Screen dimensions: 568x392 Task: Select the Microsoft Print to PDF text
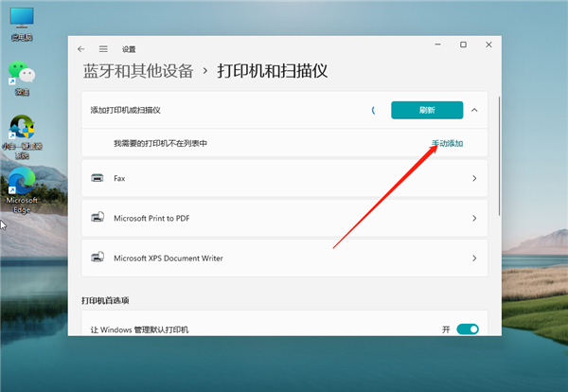(151, 218)
